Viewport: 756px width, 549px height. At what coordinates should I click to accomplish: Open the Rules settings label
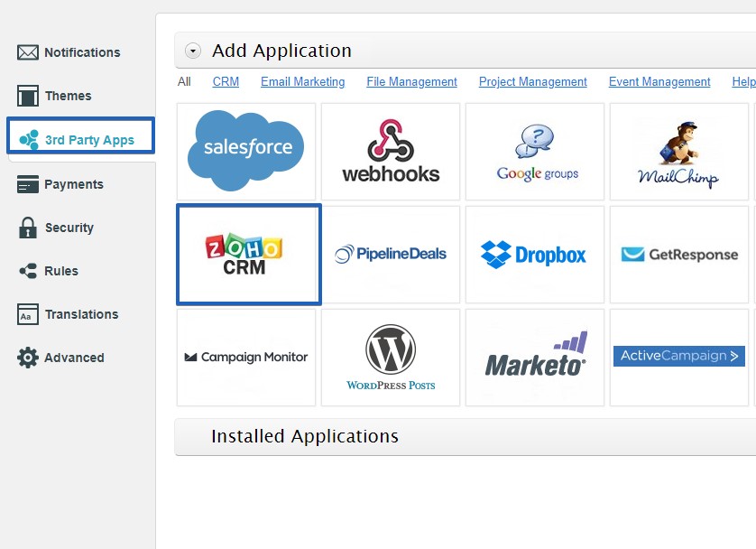[61, 271]
